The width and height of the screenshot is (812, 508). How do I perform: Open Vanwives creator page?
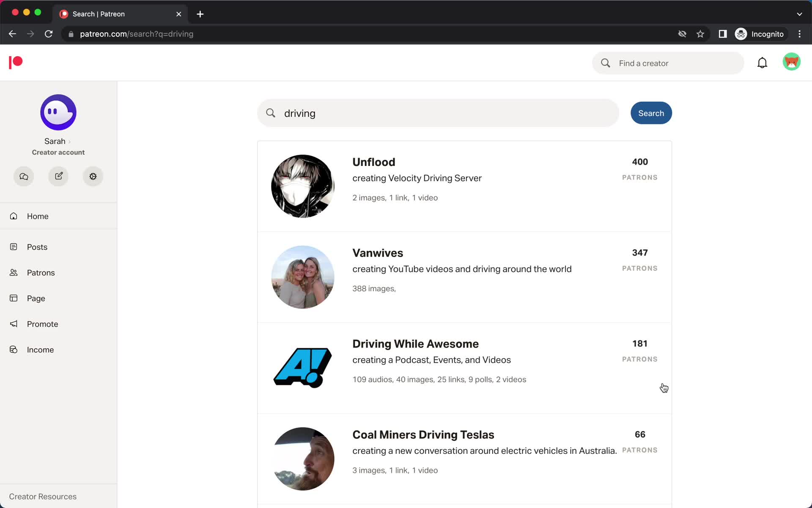click(x=378, y=253)
